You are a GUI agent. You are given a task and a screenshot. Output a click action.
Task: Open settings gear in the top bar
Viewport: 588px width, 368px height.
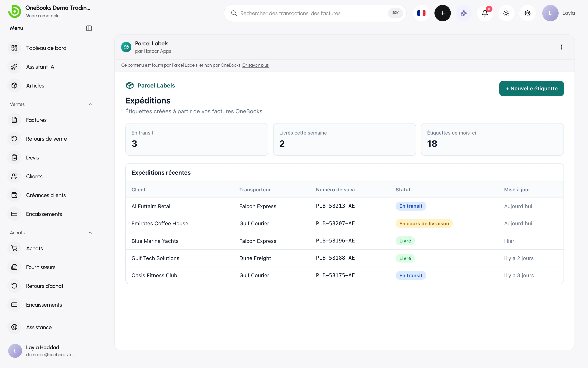[527, 13]
